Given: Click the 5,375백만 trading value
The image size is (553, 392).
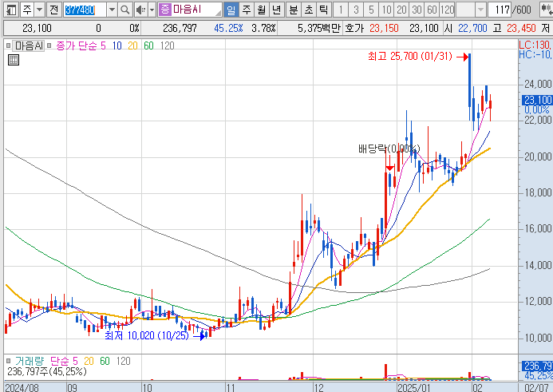Looking at the screenshot, I should coord(319,28).
